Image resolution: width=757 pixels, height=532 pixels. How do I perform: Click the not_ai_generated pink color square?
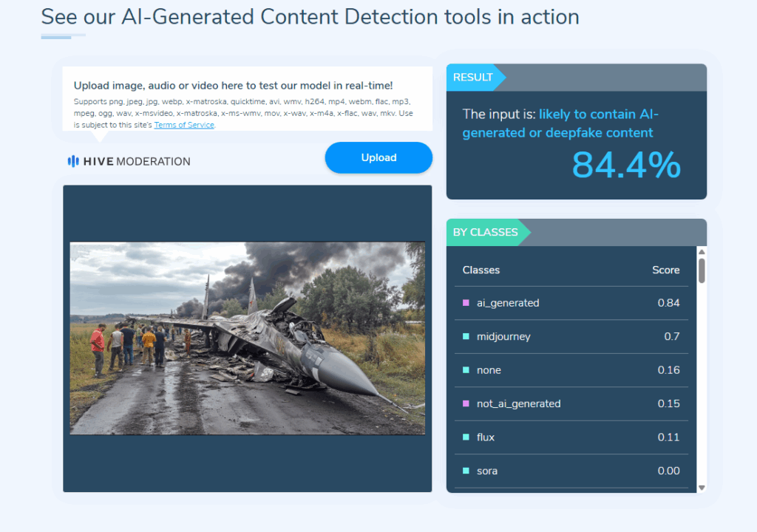(466, 403)
